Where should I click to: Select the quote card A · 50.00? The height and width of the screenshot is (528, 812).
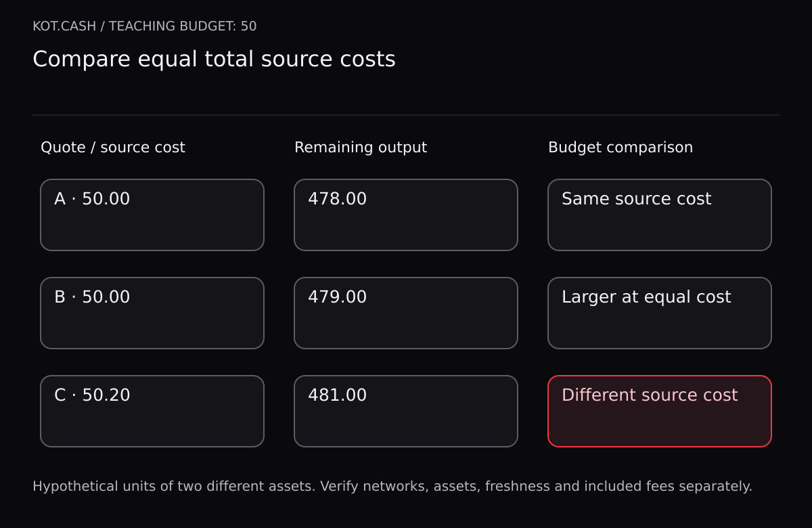pyautogui.click(x=152, y=215)
